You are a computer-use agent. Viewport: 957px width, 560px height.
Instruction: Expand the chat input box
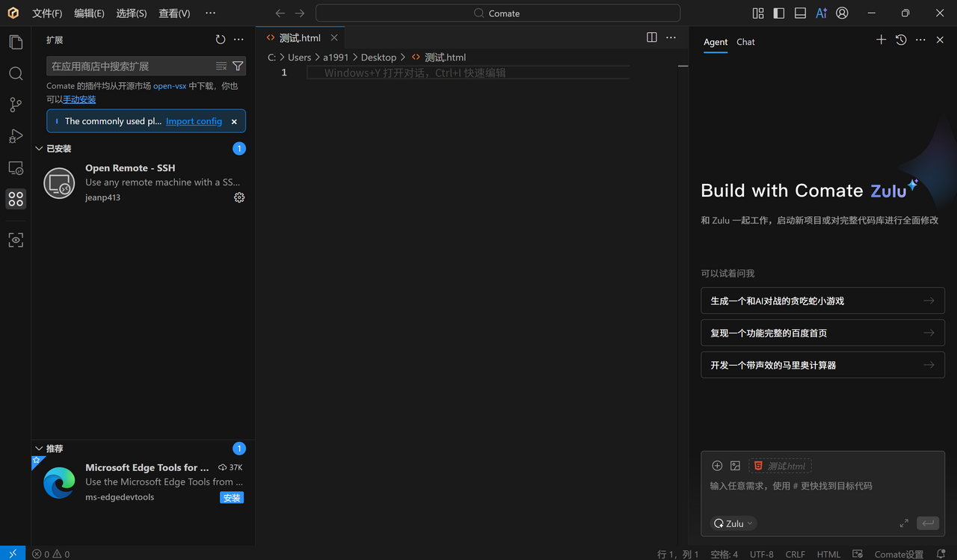904,523
